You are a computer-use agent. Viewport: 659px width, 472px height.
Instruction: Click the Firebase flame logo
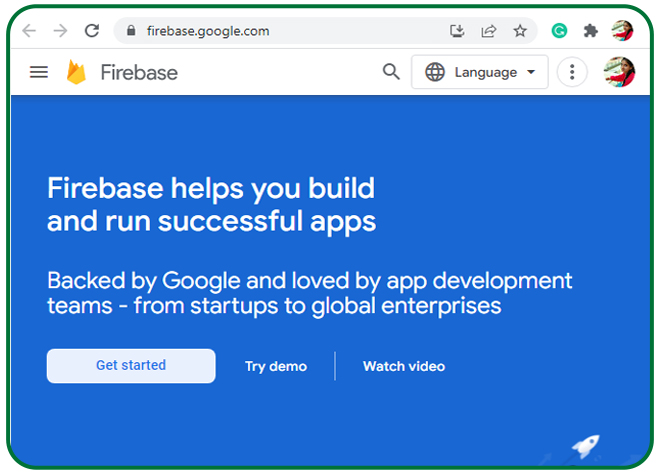(76, 72)
